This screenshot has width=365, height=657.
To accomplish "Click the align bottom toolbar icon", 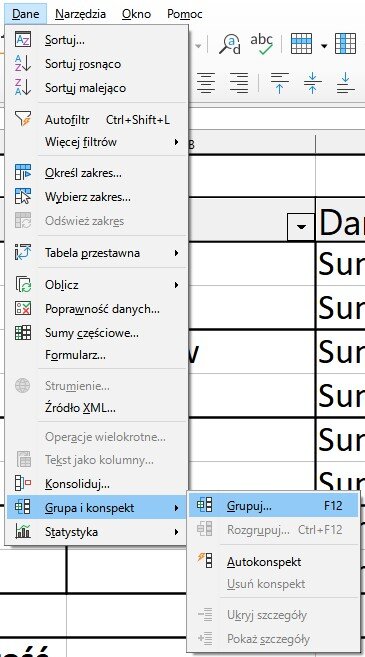I will click(x=345, y=83).
